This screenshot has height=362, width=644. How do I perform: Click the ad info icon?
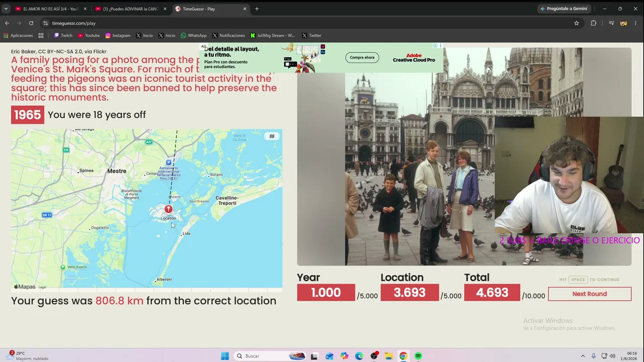click(435, 46)
